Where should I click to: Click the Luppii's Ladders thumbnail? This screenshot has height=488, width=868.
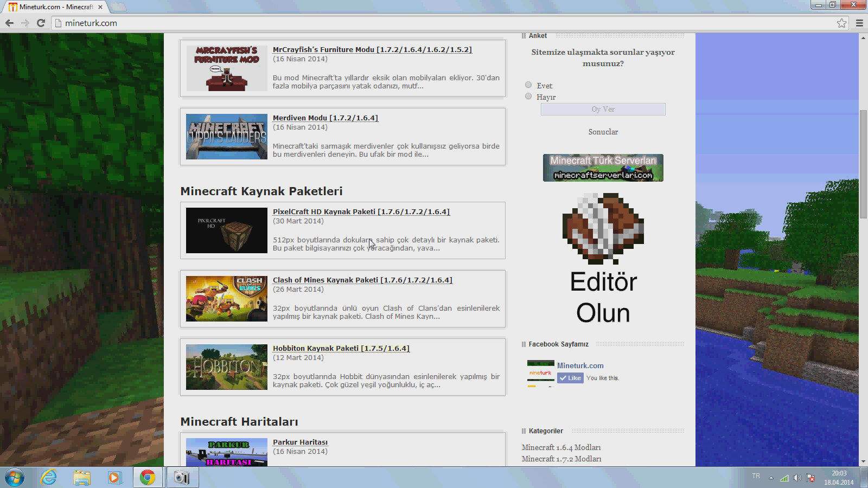click(227, 136)
